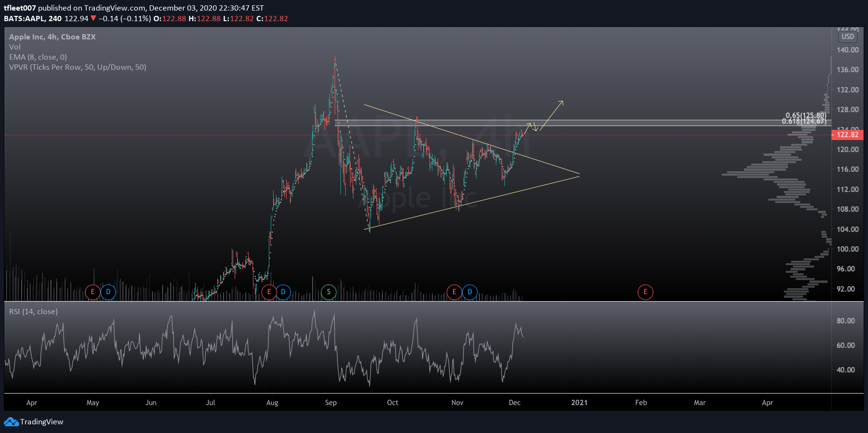Screen dimensions: 868x433
Task: Click the Vol indicator label
Action: click(x=15, y=47)
